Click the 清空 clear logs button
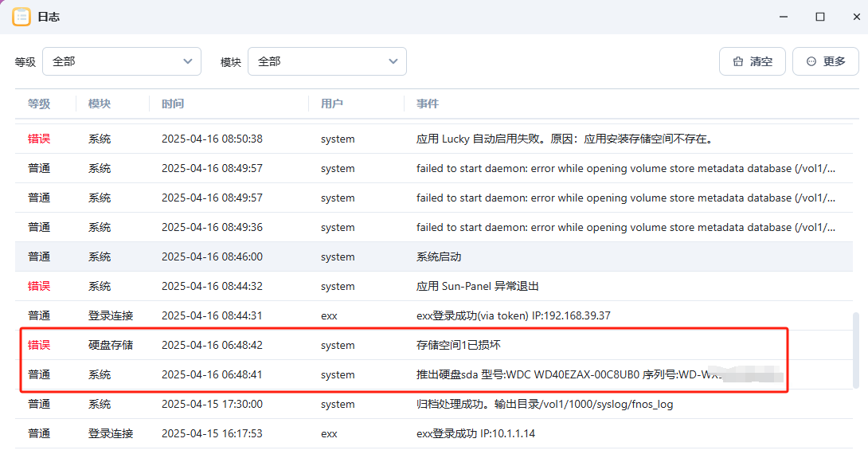Image resolution: width=868 pixels, height=462 pixels. [x=753, y=61]
